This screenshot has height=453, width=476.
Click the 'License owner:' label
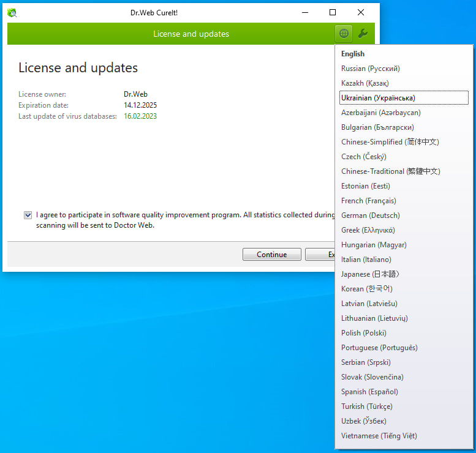click(x=42, y=94)
